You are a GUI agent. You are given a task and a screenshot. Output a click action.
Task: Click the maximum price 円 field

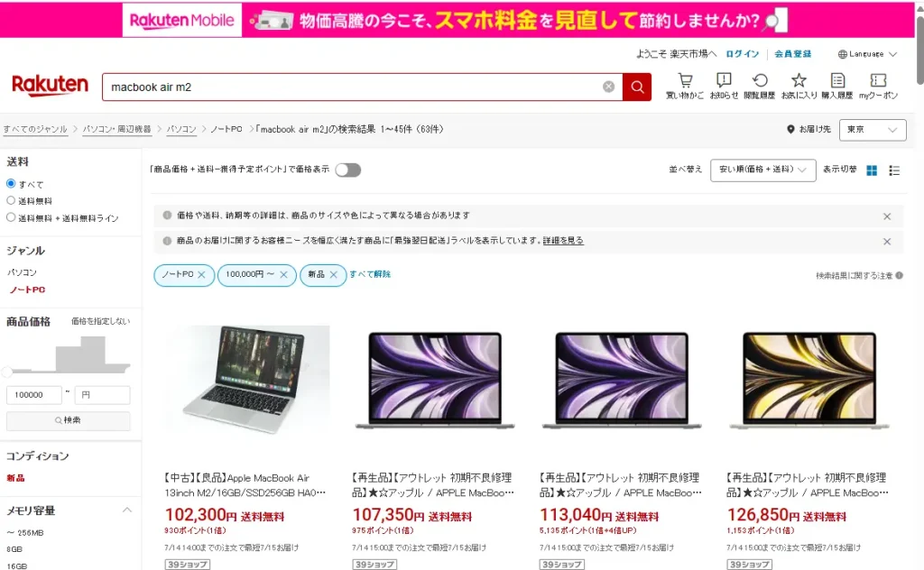(103, 395)
